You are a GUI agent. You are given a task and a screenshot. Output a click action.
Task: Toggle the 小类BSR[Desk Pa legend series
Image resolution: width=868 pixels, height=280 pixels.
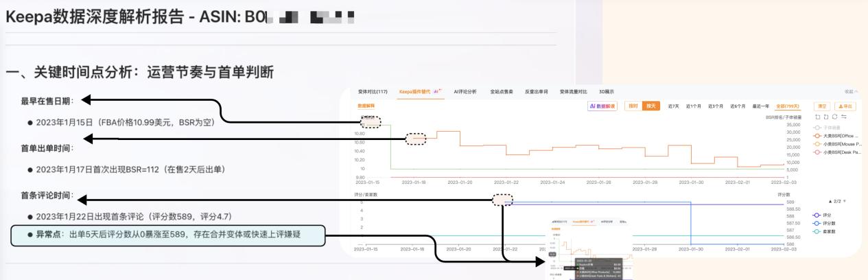point(836,152)
